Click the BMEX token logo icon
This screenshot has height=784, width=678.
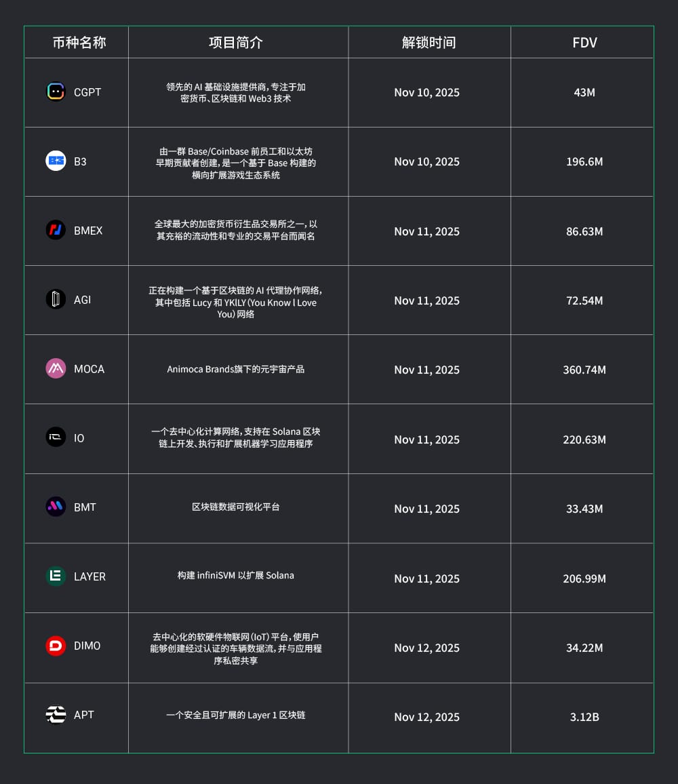point(56,231)
